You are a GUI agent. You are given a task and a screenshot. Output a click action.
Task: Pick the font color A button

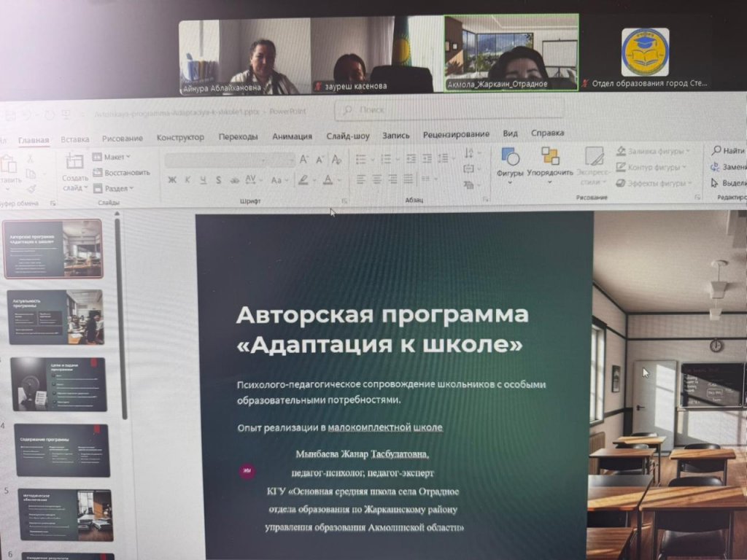328,179
